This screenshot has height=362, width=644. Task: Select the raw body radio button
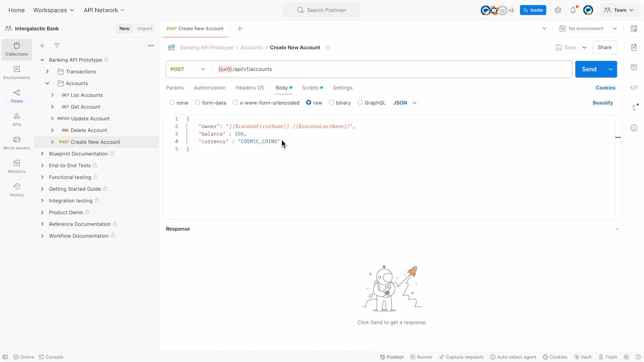(308, 102)
